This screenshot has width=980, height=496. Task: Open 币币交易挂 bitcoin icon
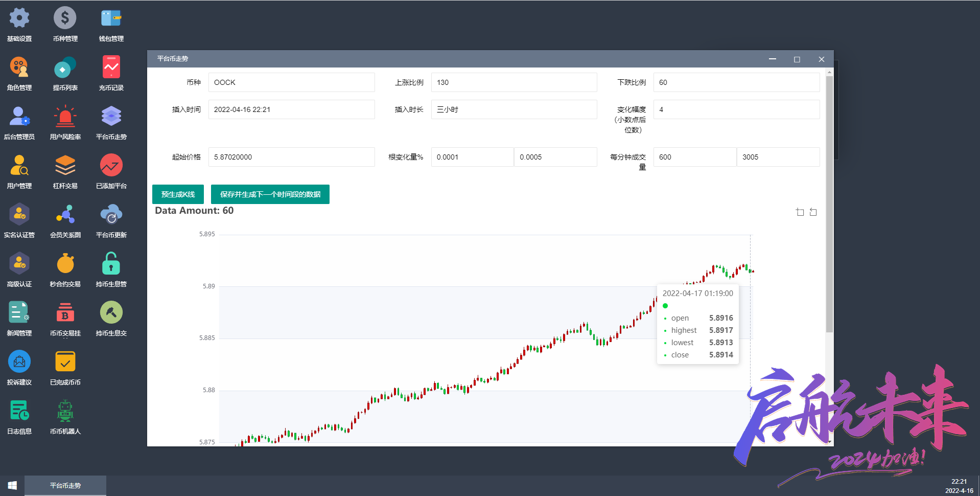pyautogui.click(x=65, y=313)
